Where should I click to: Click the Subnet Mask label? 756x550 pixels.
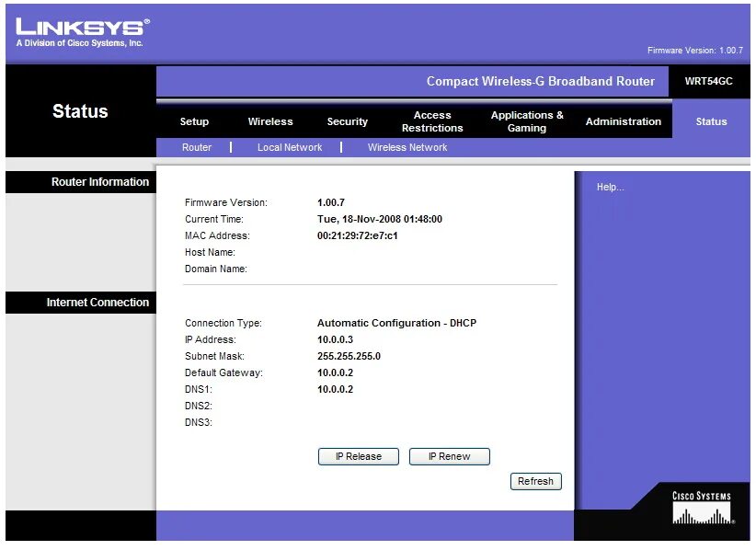(x=214, y=356)
